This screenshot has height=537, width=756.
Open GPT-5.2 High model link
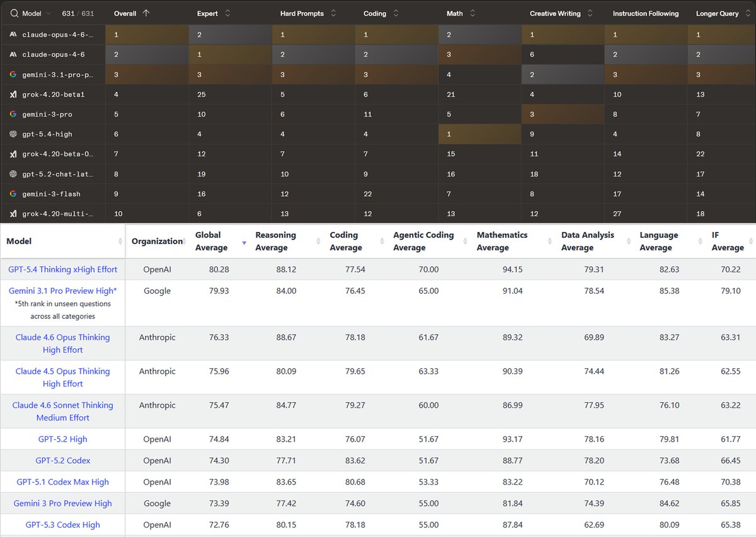pyautogui.click(x=63, y=439)
